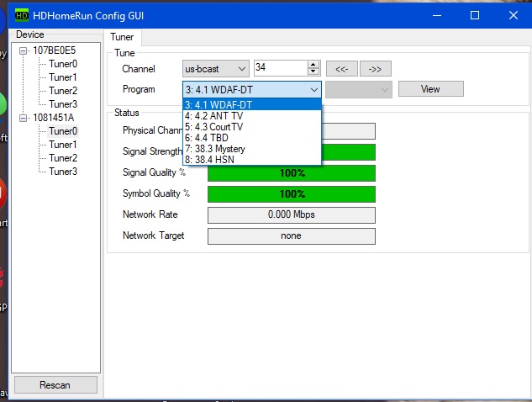Viewport: 532px width, 402px height.
Task: Click the HDHomeRun app icon in title bar
Action: click(x=22, y=16)
